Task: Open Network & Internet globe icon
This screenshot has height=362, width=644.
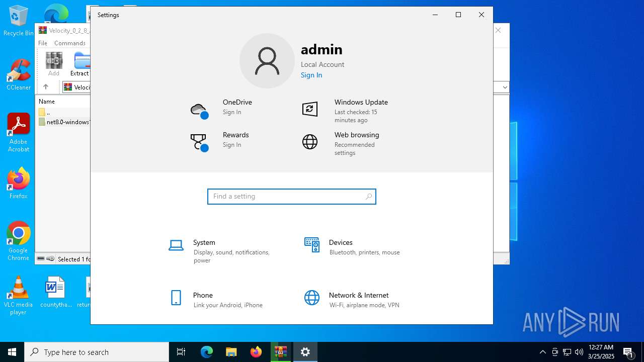Action: click(x=312, y=298)
